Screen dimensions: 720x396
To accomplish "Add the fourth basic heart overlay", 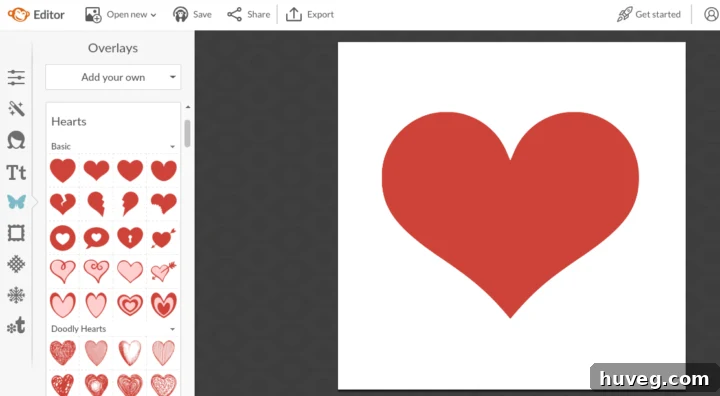I will click(x=163, y=170).
